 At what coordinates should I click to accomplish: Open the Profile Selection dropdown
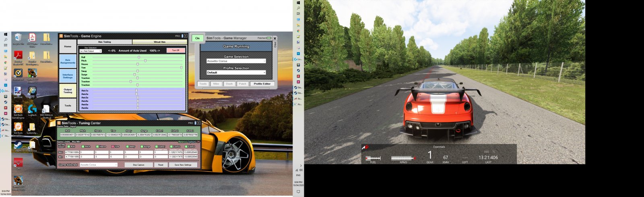[x=236, y=73]
